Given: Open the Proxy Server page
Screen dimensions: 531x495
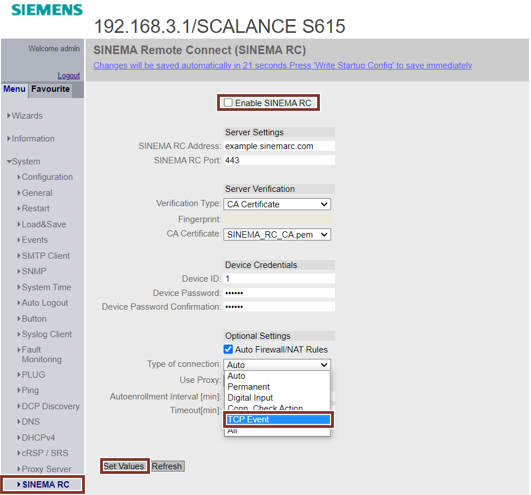Looking at the screenshot, I should pos(44,469).
